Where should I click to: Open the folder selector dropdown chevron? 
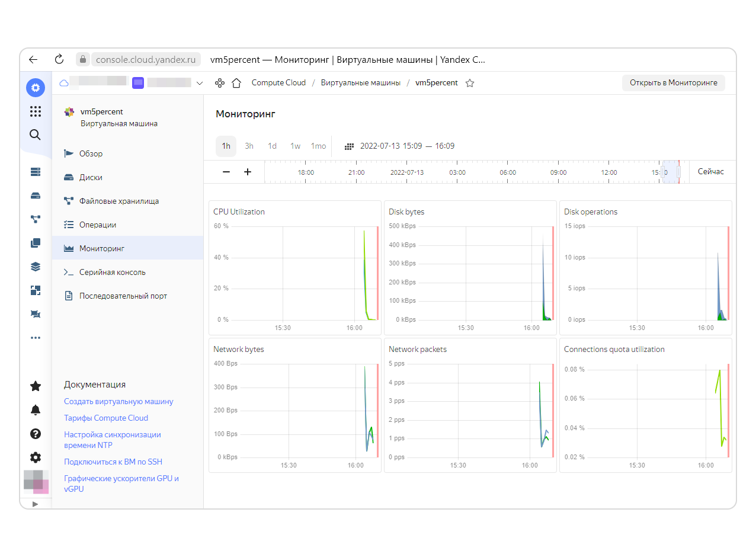pos(200,83)
